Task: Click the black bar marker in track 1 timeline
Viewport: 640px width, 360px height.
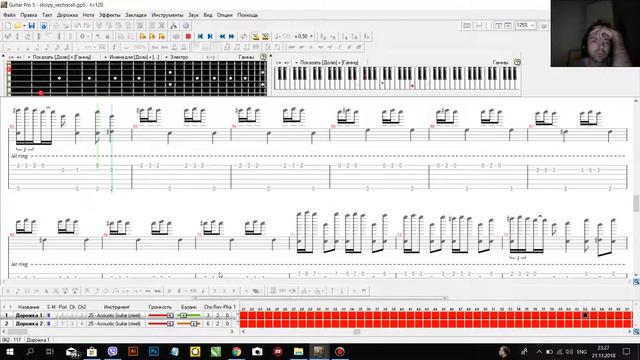Action: coord(585,315)
